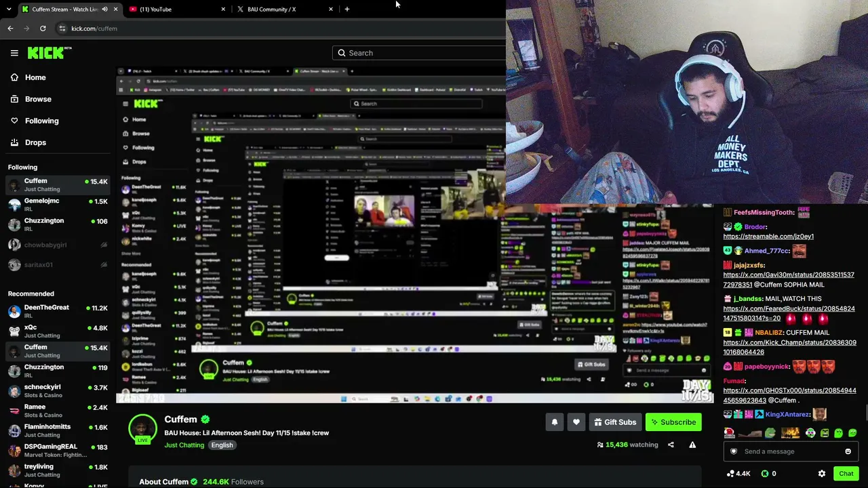
Task: Open xQc's avatar in Recommended
Action: pyautogui.click(x=14, y=331)
